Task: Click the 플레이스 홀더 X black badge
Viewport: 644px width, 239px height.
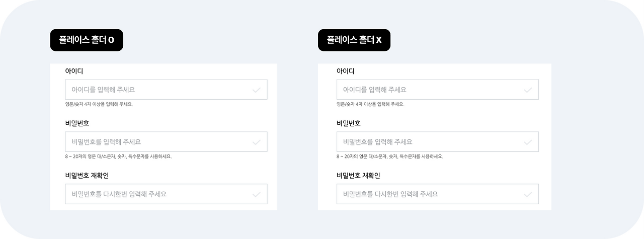Action: coord(354,40)
